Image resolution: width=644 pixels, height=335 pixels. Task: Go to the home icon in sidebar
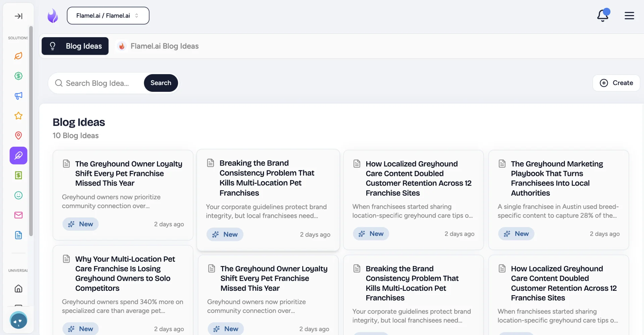click(x=18, y=288)
